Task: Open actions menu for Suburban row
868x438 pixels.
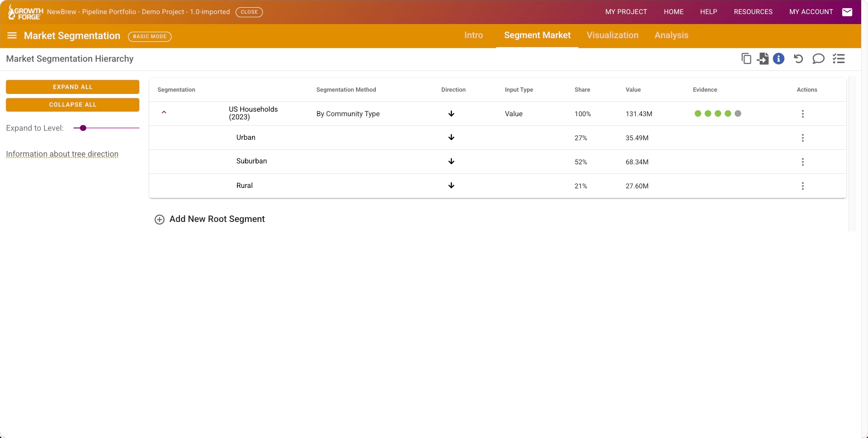Action: (803, 162)
